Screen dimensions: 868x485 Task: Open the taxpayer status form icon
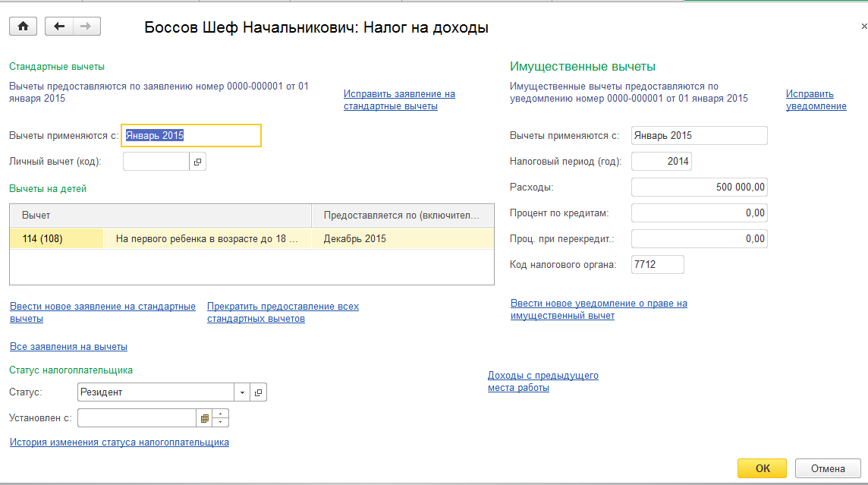click(259, 392)
